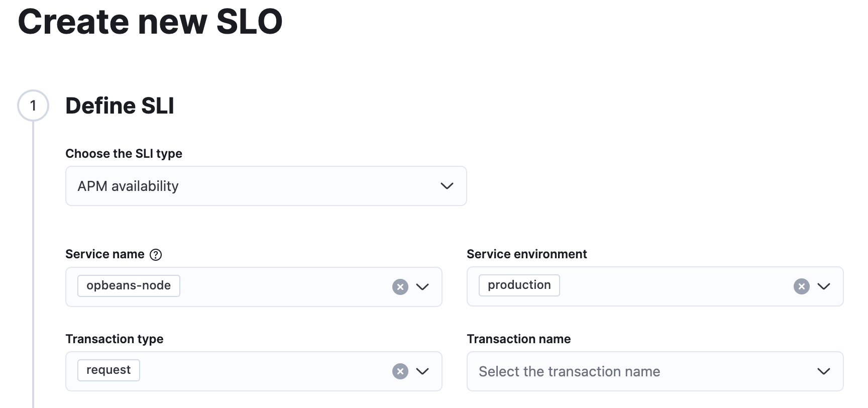
Task: Expand the Service environment dropdown
Action: [824, 286]
